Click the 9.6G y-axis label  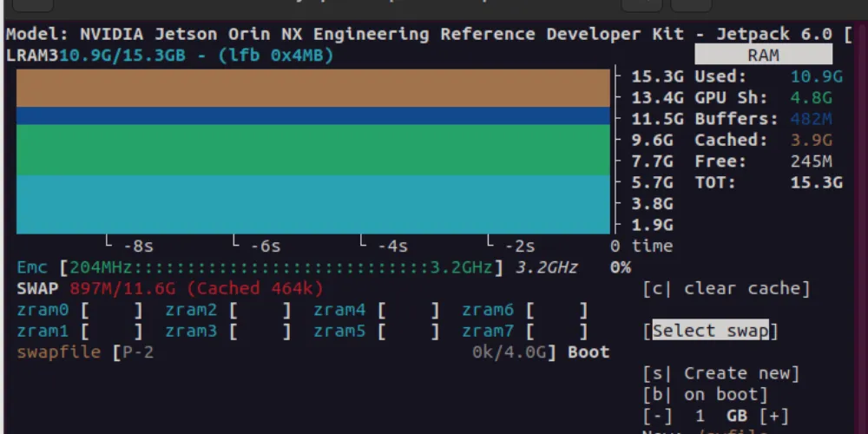652,140
